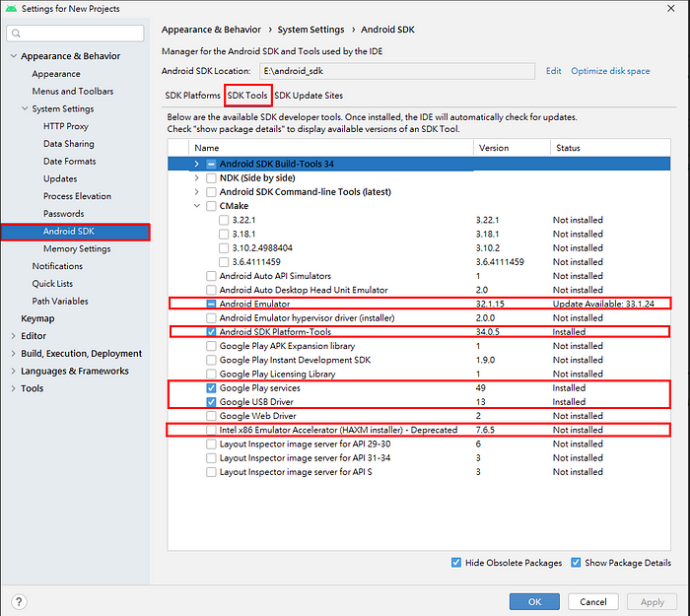This screenshot has height=616, width=690.
Task: Expand Languages & Frameworks node
Action: coord(14,371)
